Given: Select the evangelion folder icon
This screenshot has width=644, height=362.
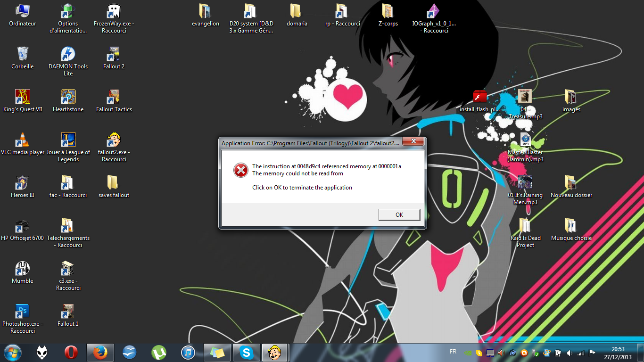Looking at the screenshot, I should coord(206,16).
